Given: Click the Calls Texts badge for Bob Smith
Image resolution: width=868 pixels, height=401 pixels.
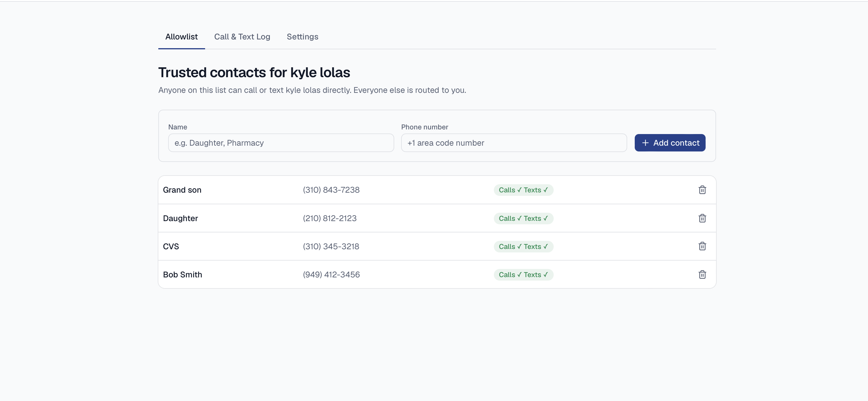Looking at the screenshot, I should pyautogui.click(x=523, y=275).
